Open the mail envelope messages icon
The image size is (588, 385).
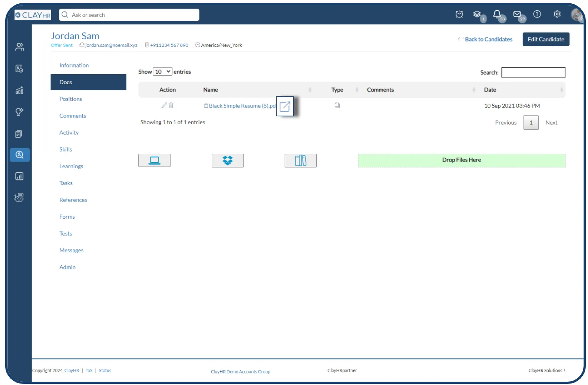[x=517, y=14]
